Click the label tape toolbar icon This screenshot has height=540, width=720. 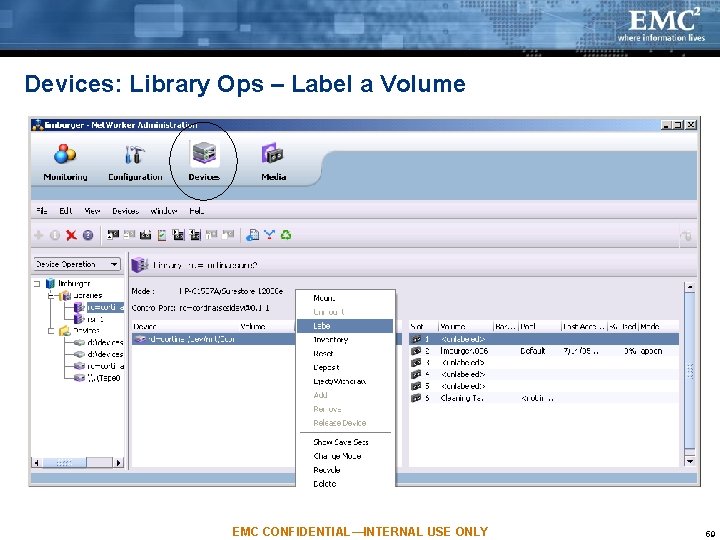point(146,235)
